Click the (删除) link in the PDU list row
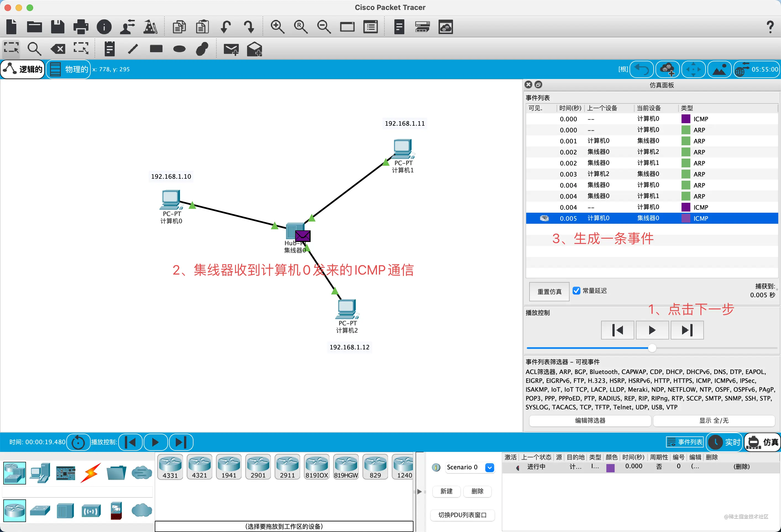Screen dimensions: 781x532 [x=741, y=467]
